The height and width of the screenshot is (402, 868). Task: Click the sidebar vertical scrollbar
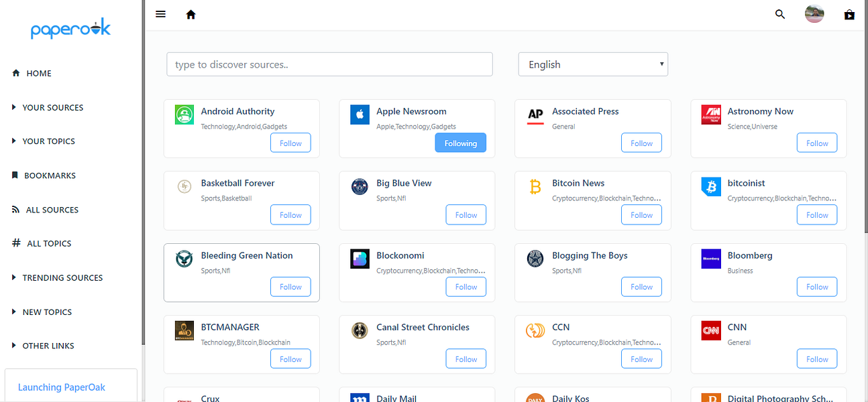tap(143, 172)
